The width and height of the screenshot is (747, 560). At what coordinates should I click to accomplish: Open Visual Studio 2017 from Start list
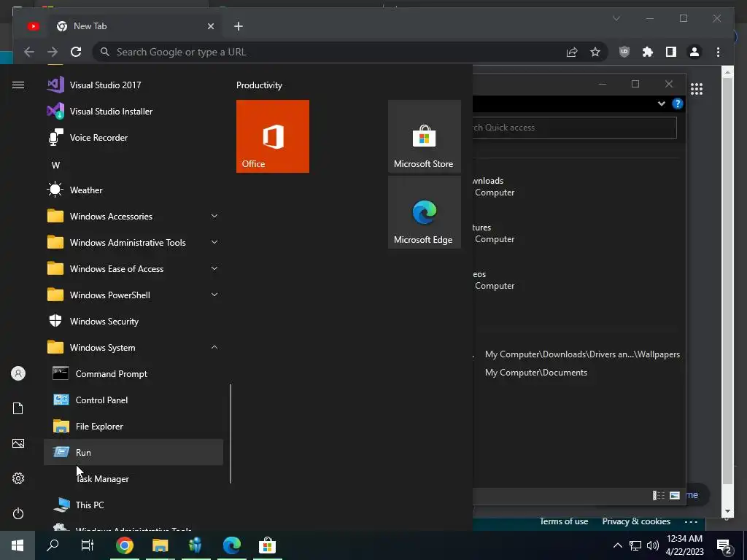click(133, 85)
